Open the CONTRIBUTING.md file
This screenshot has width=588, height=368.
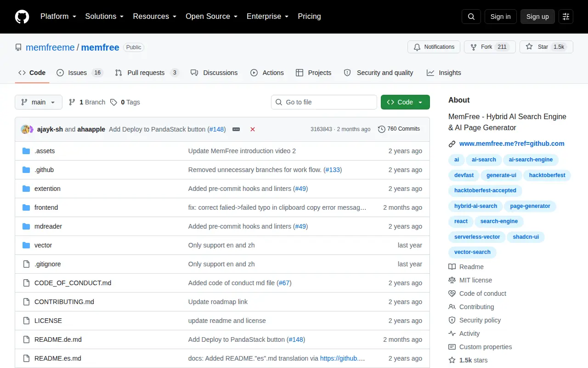(64, 302)
